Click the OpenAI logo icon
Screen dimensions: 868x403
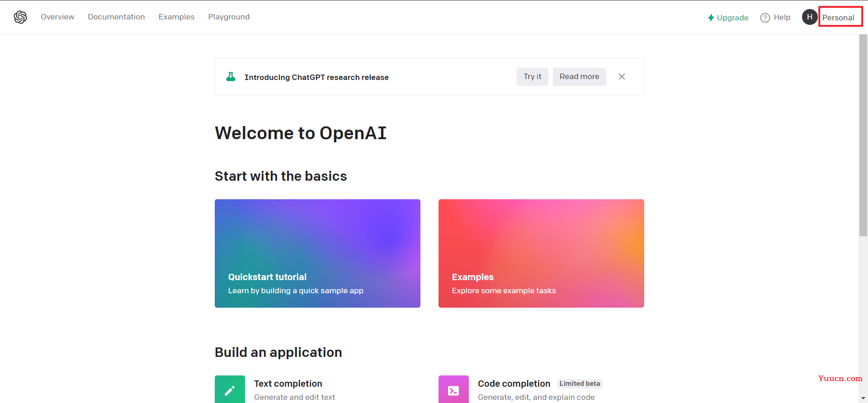[x=20, y=17]
